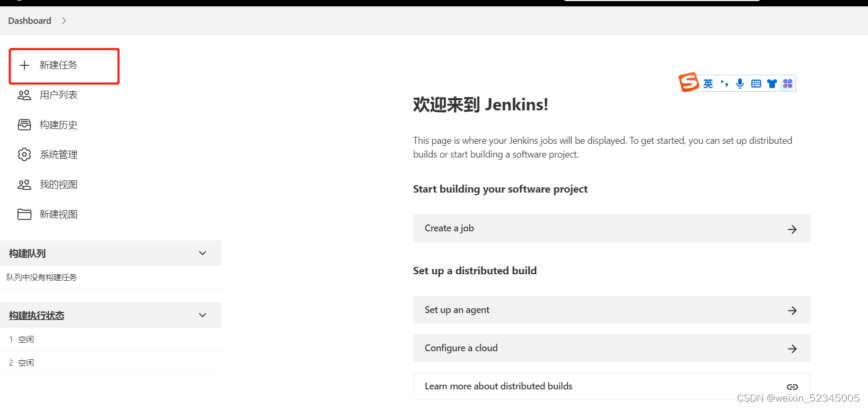Click the Sogou S logo icon
The height and width of the screenshot is (408, 868).
[x=689, y=82]
